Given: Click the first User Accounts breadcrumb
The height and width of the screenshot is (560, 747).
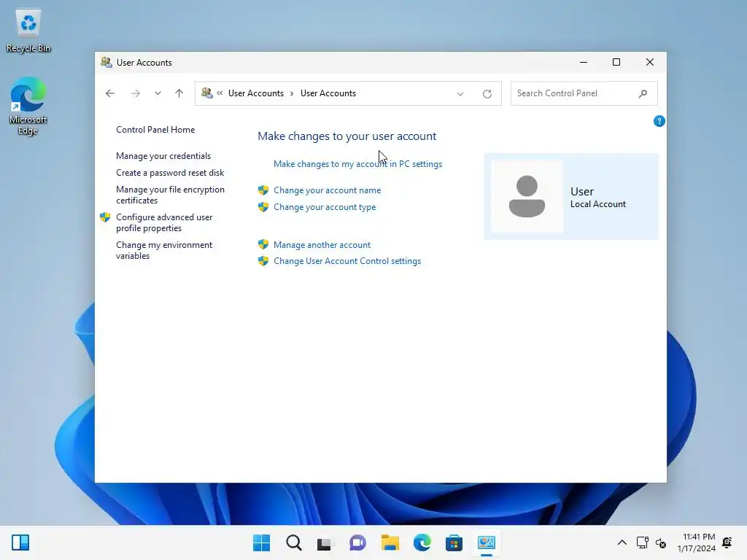Looking at the screenshot, I should (256, 93).
